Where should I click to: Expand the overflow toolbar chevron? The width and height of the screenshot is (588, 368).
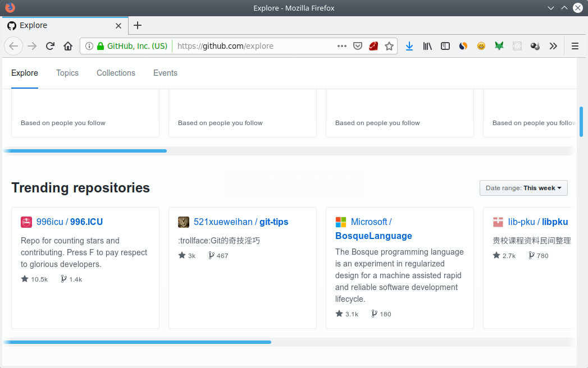tap(553, 46)
